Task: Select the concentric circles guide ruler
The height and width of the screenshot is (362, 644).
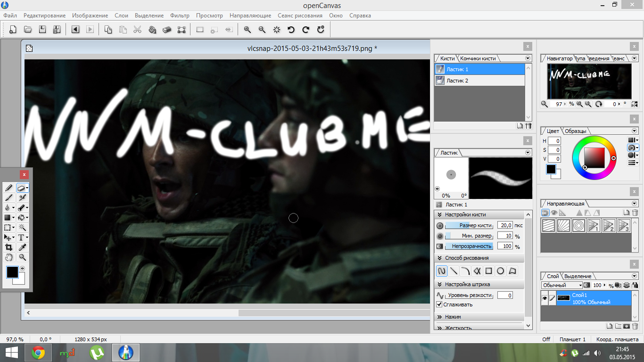Action: click(x=578, y=226)
